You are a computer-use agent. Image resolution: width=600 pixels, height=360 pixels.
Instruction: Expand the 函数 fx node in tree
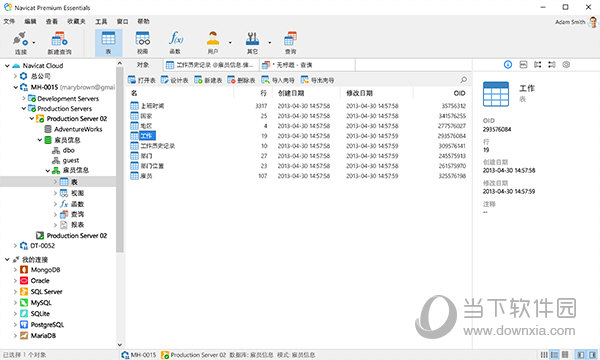point(55,204)
